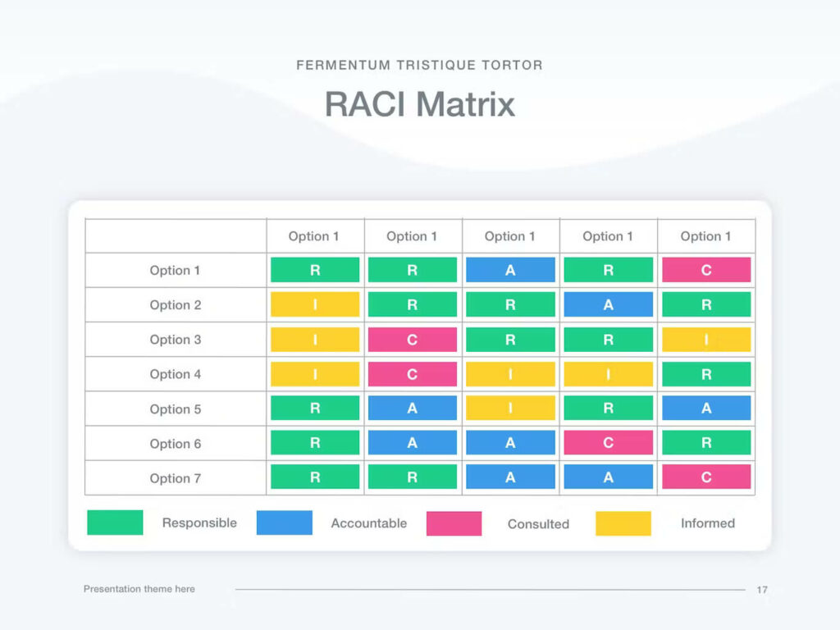Select the pink C cell in Option 7 row
The height and width of the screenshot is (630, 840).
click(705, 477)
